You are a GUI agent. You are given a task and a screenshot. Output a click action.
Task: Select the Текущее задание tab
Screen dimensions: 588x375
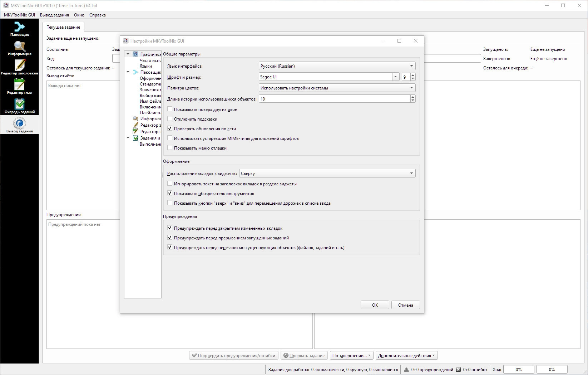tap(63, 27)
